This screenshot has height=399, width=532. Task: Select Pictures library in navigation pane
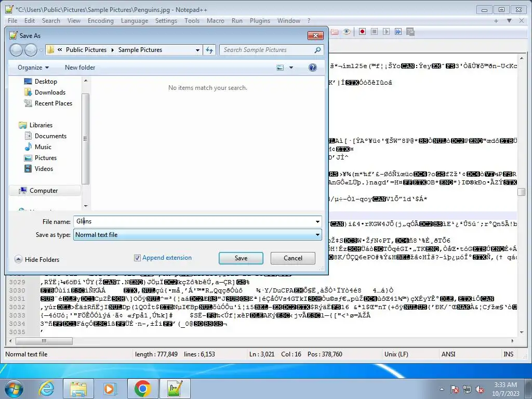[46, 158]
